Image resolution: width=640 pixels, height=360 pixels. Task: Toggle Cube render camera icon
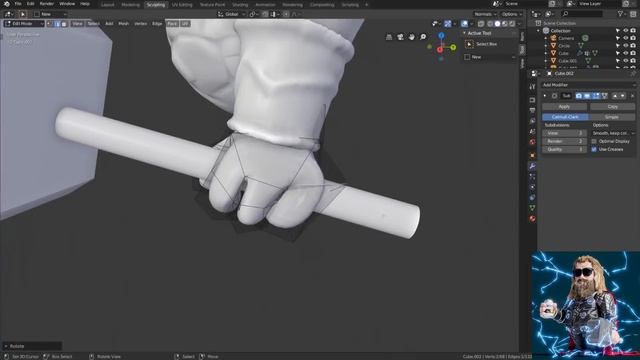633,53
